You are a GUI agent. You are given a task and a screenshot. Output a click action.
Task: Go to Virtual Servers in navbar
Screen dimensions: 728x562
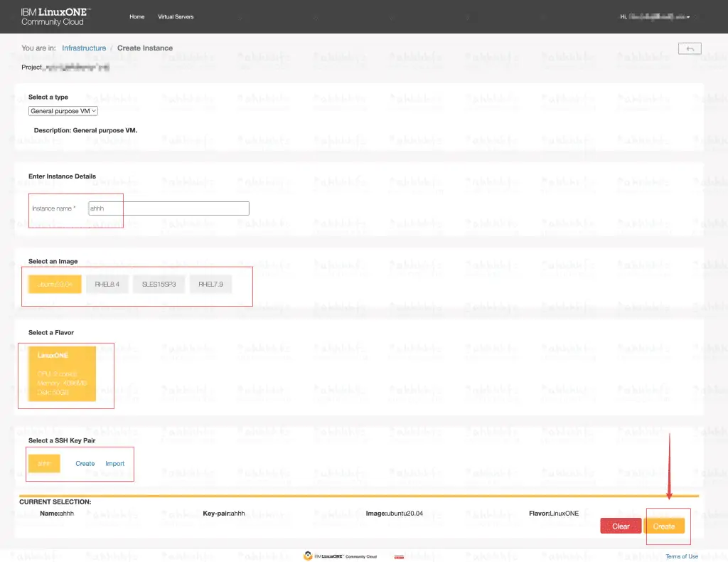pos(176,16)
